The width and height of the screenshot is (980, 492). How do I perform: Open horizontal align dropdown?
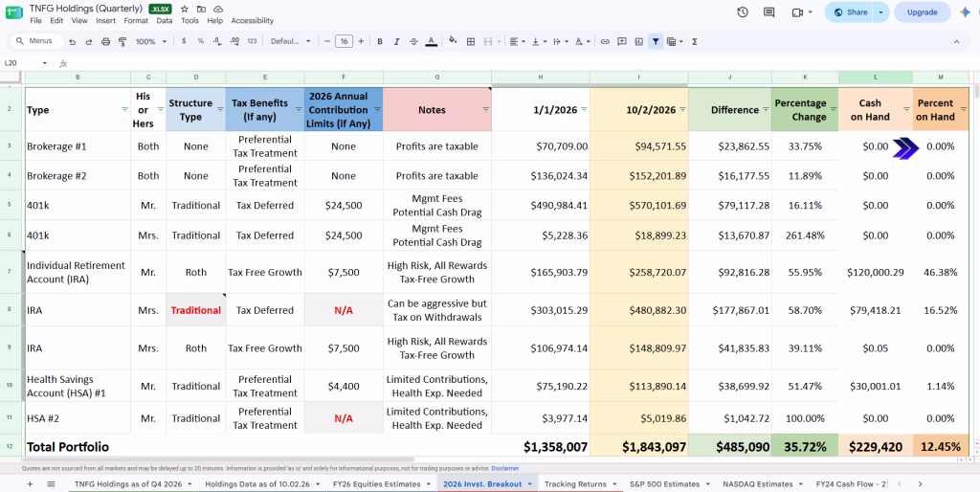tap(517, 41)
